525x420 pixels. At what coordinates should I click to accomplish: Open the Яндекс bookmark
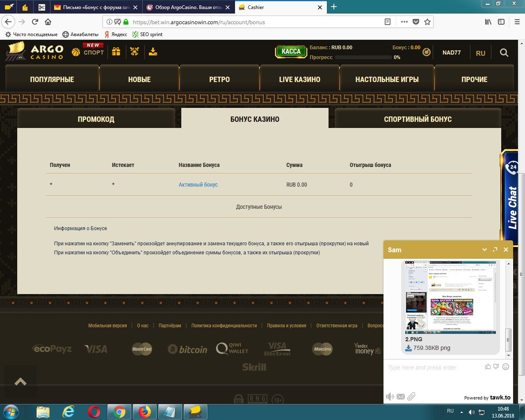[x=116, y=34]
